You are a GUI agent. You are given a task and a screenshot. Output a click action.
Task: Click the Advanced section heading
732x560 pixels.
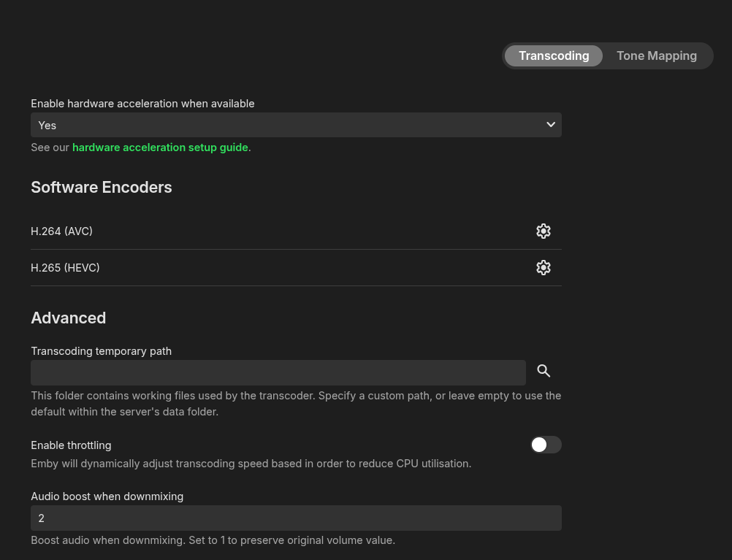69,318
